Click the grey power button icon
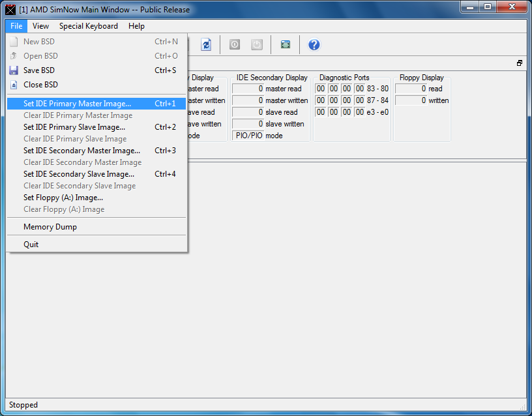Viewport: 532px width, 416px height. 257,44
